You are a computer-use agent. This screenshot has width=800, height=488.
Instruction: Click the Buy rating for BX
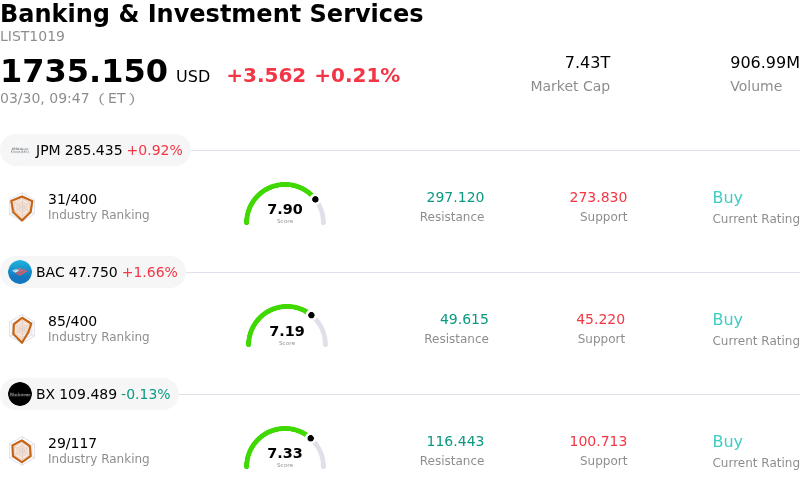point(727,442)
